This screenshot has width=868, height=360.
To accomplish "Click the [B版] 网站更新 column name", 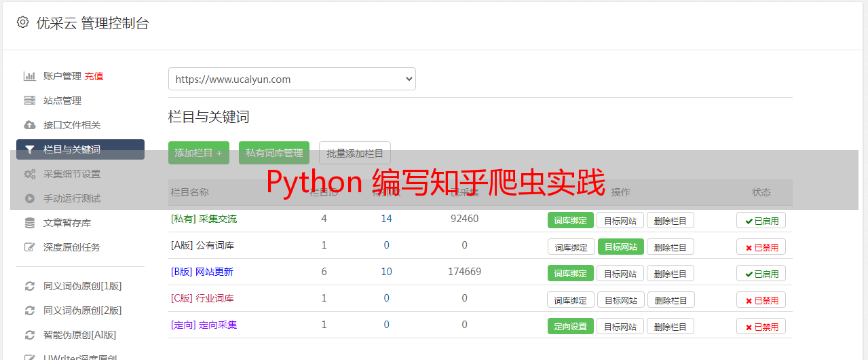I will click(x=202, y=272).
